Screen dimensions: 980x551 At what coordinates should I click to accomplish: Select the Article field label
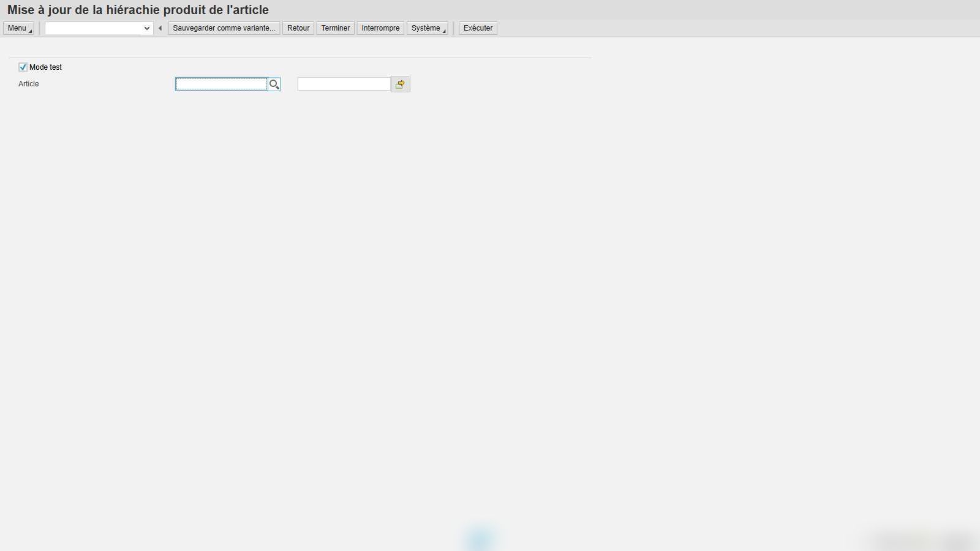[29, 84]
